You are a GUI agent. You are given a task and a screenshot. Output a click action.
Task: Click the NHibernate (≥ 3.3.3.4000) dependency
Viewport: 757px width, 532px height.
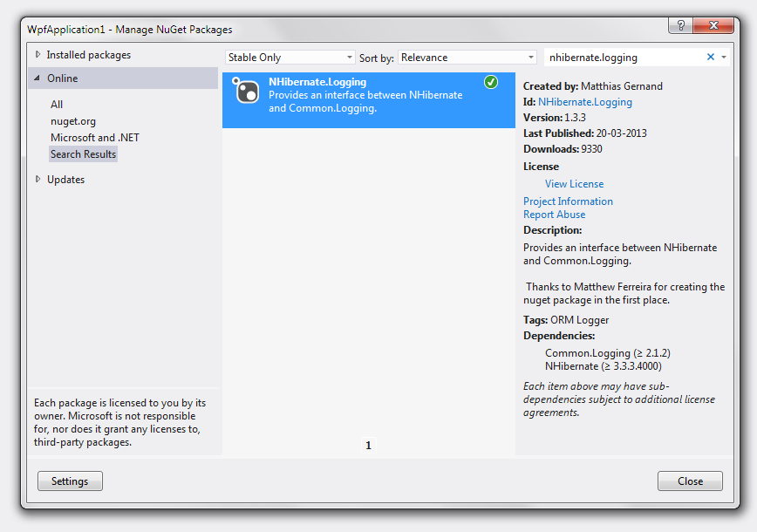[x=604, y=366]
